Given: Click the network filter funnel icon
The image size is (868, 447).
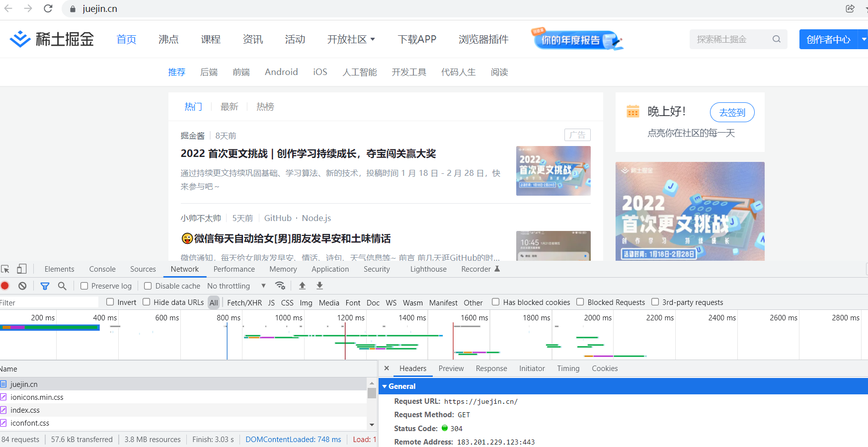Looking at the screenshot, I should pos(45,286).
